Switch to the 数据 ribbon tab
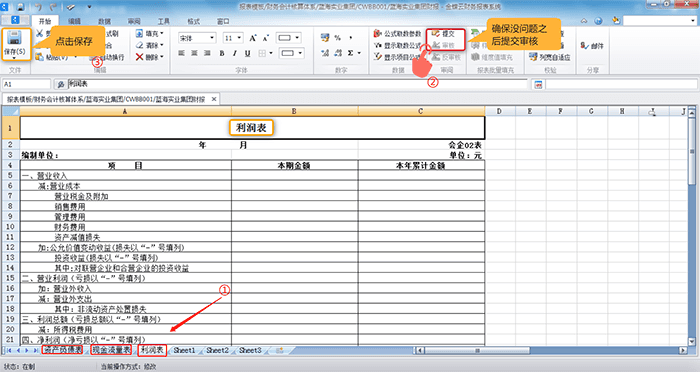The height and width of the screenshot is (372, 700). [104, 21]
